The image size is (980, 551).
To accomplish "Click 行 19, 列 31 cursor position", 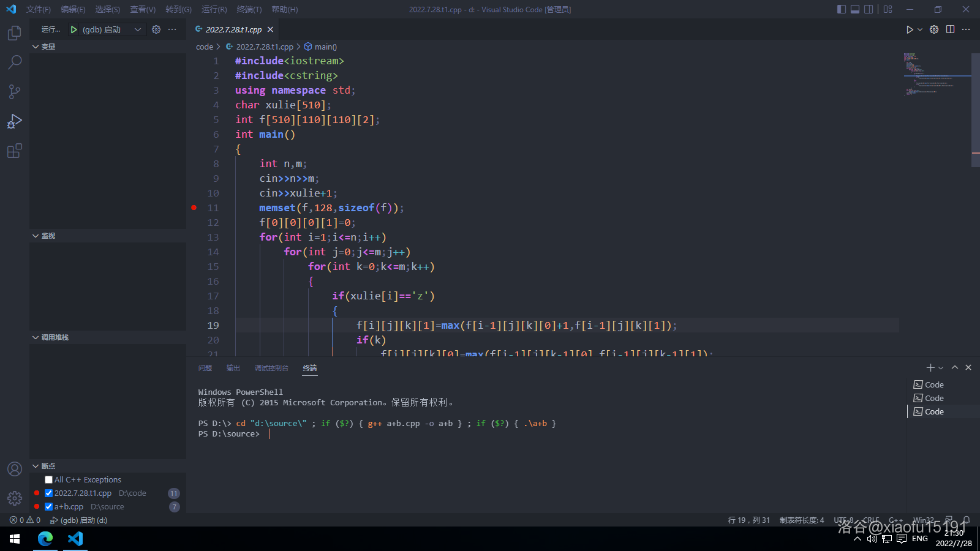I will pos(748,520).
